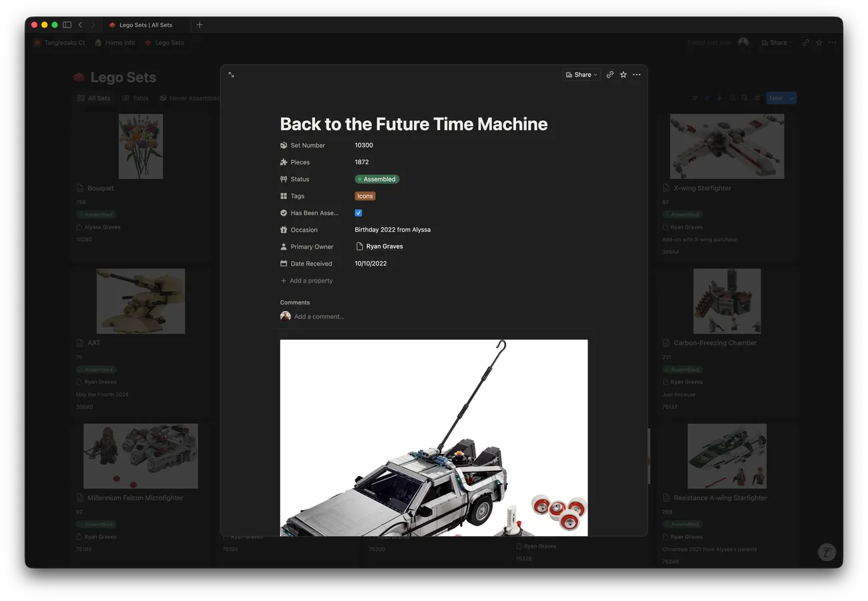868x601 pixels.
Task: Open the Bouquet card image
Action: pos(141,146)
